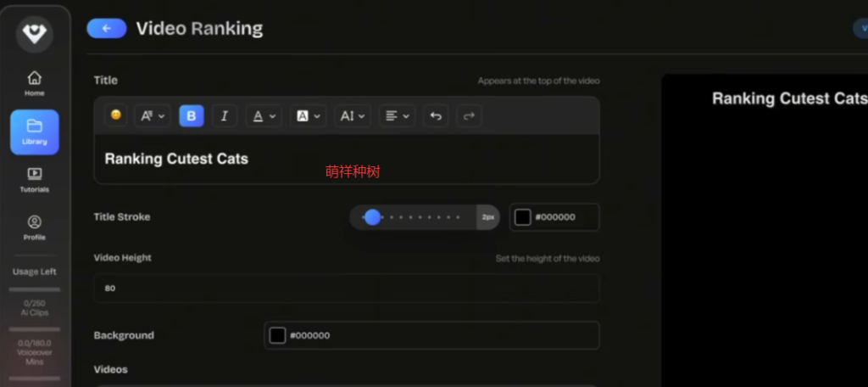Screen dimensions: 868x387
Task: Open the AI text size dropdown
Action: pyautogui.click(x=352, y=115)
